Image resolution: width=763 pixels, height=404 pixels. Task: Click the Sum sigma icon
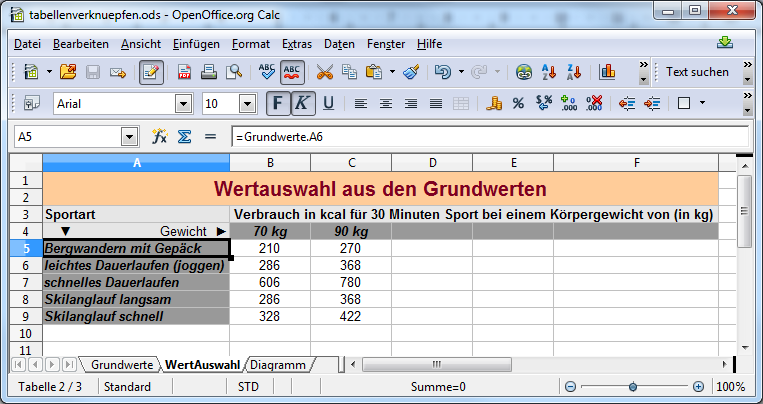184,136
